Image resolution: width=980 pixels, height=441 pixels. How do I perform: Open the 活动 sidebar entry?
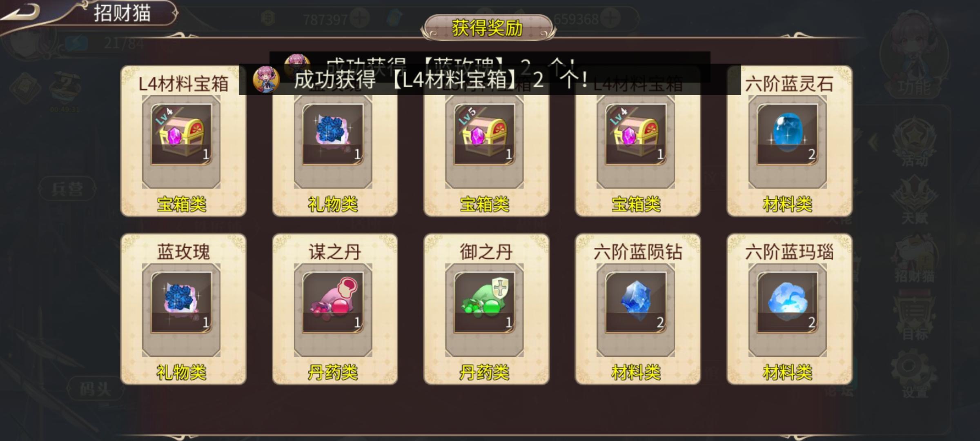[915, 143]
